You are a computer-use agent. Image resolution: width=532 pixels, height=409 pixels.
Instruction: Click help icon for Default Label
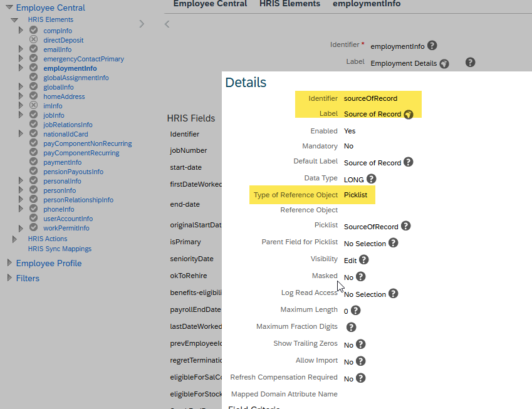tap(409, 162)
